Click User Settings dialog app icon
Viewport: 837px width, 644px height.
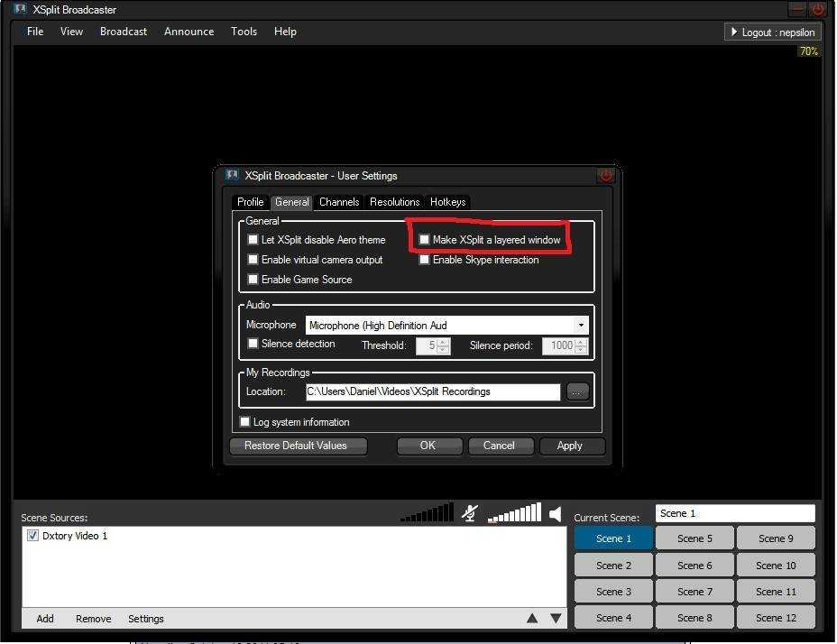[232, 175]
